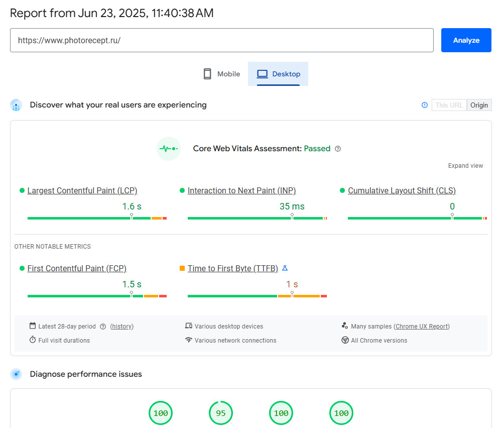The width and height of the screenshot is (504, 428).
Task: Open Cumulative Layout Shift (CLS) link
Action: coord(402,191)
